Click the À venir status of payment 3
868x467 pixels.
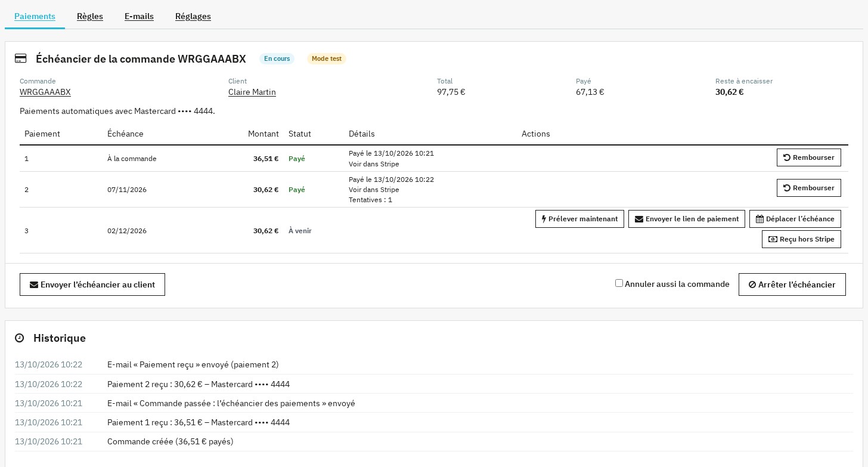[300, 231]
